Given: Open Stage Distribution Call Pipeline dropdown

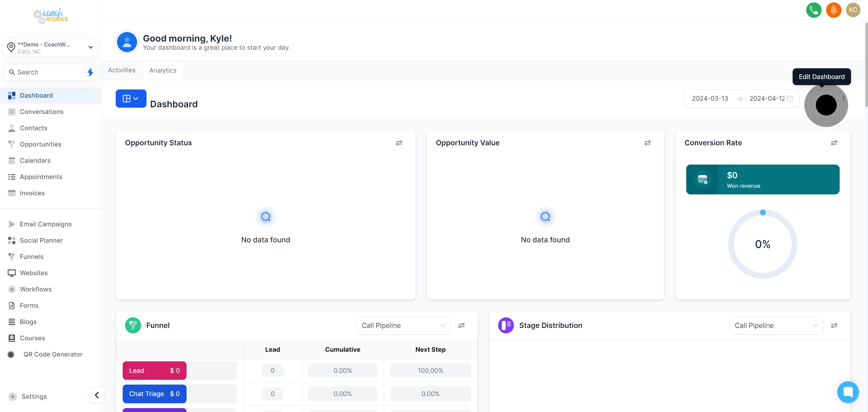Looking at the screenshot, I should click(x=776, y=326).
